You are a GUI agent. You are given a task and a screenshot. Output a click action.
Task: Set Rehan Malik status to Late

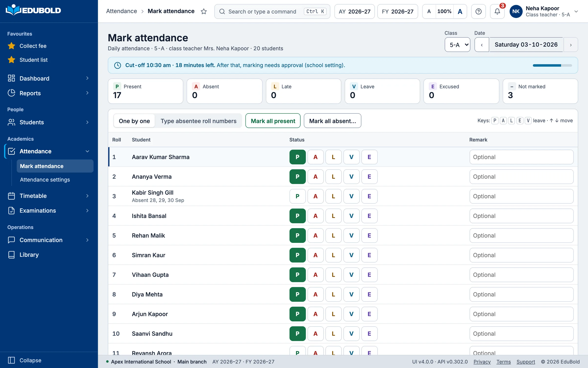tap(333, 236)
